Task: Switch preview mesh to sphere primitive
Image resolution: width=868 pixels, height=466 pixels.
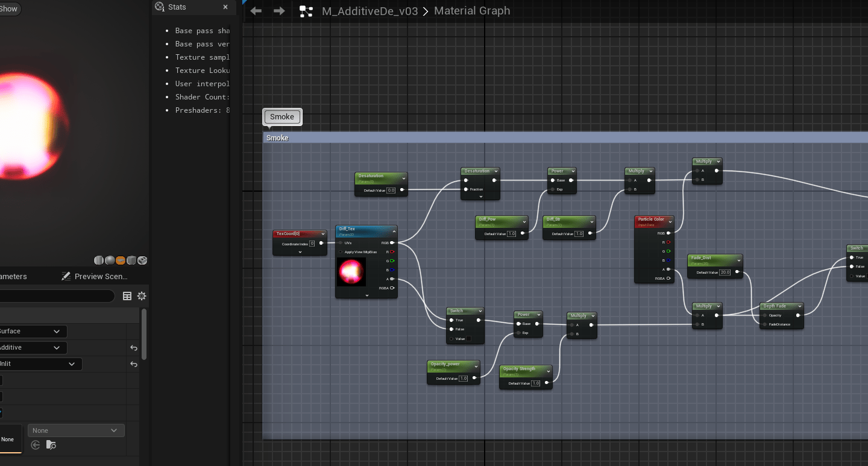Action: pos(110,260)
